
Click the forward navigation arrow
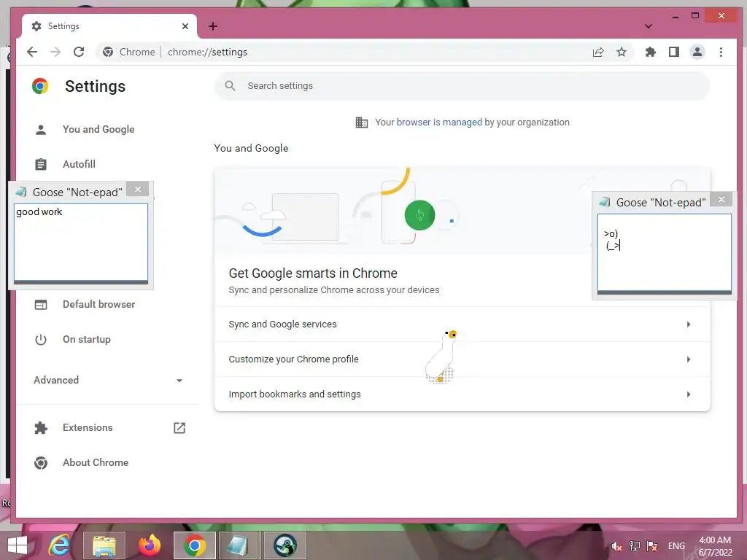[x=55, y=52]
